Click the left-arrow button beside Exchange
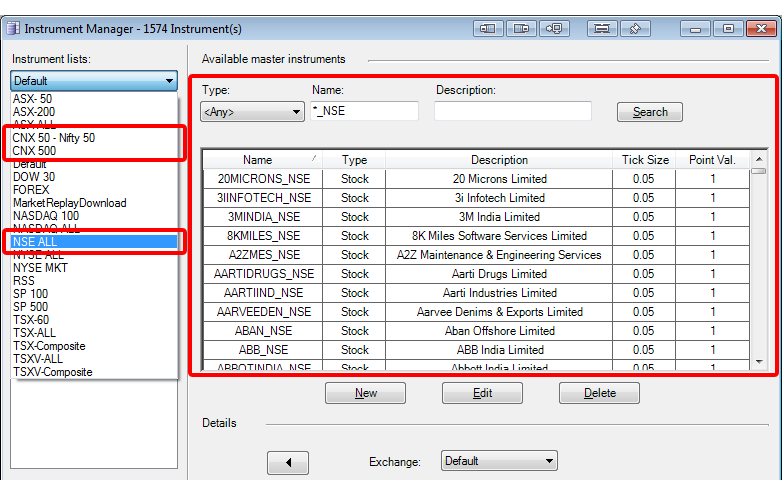The height and width of the screenshot is (480, 782). click(x=288, y=463)
